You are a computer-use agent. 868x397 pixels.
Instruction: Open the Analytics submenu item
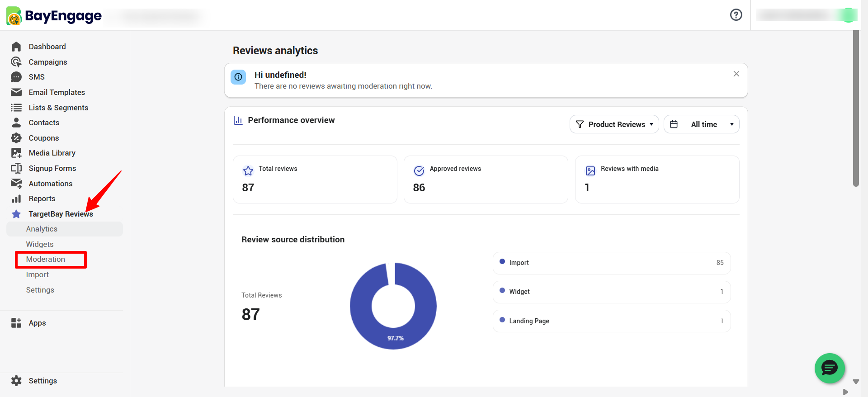pos(65,229)
